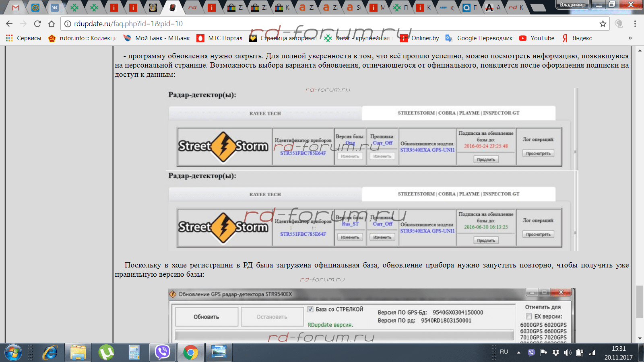Show hidden system tray icons
Viewport: 644px width, 362px height.
point(518,353)
